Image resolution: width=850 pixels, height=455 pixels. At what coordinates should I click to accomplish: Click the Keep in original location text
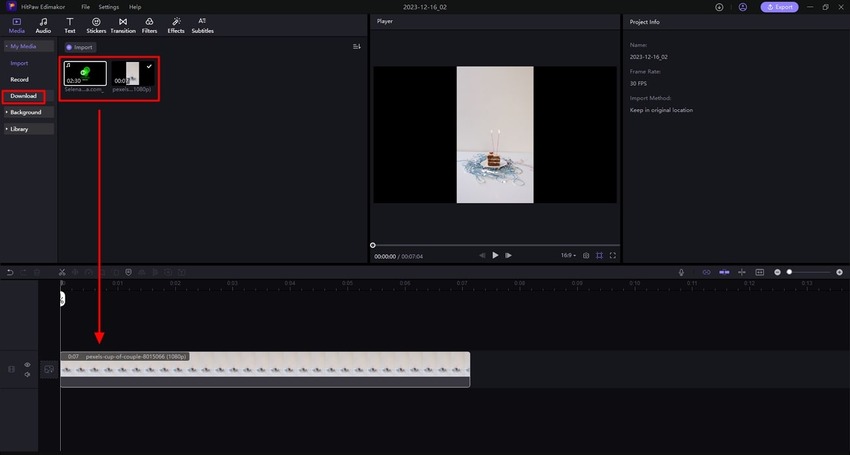point(661,110)
